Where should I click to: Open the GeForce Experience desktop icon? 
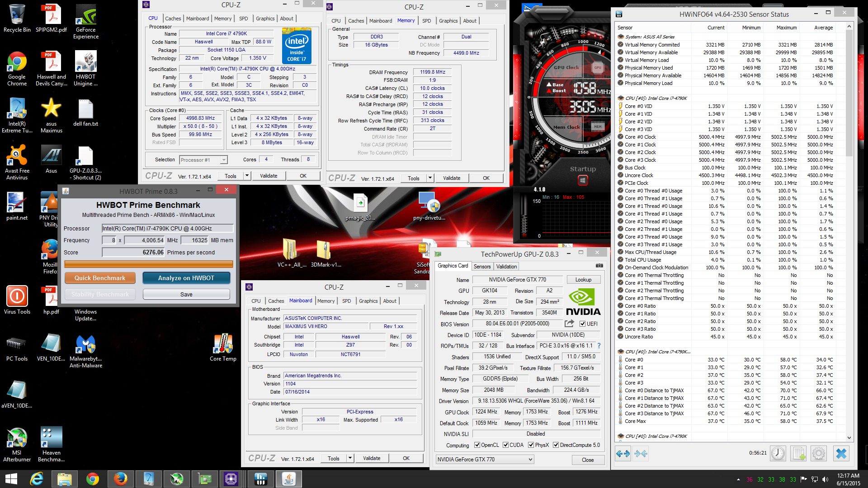pyautogui.click(x=86, y=22)
